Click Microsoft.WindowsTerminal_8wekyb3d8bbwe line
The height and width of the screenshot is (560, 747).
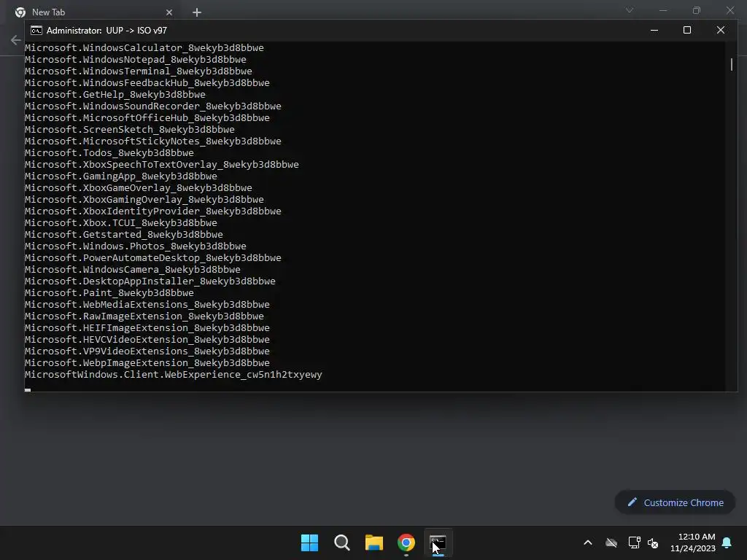pos(139,71)
